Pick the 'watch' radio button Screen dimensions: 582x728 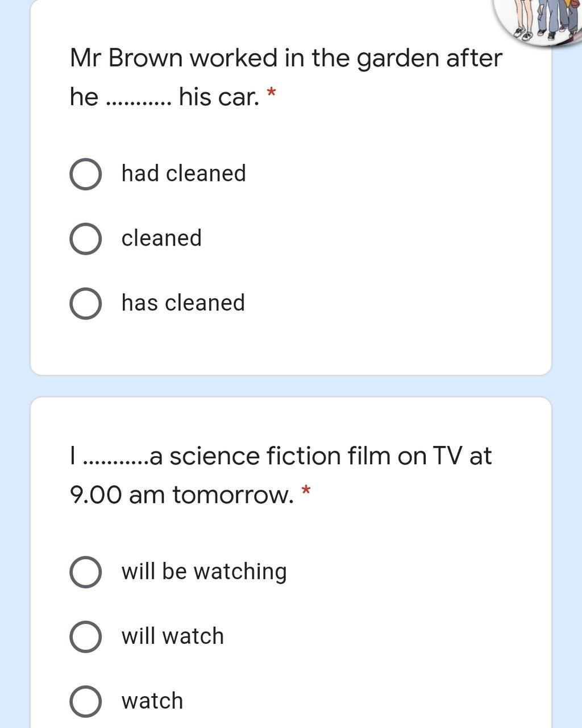coord(86,702)
